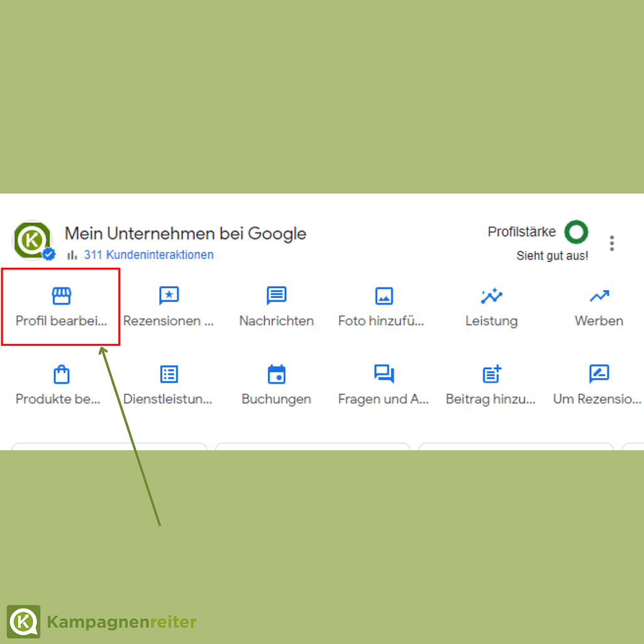Click the 'Nachrichten' label text
The height and width of the screenshot is (644, 644).
(x=277, y=321)
